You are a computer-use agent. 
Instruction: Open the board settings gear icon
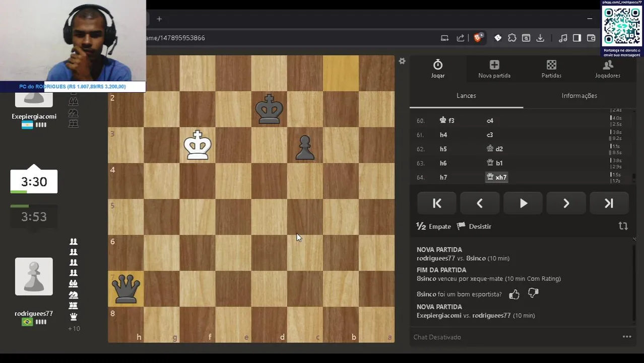[402, 61]
